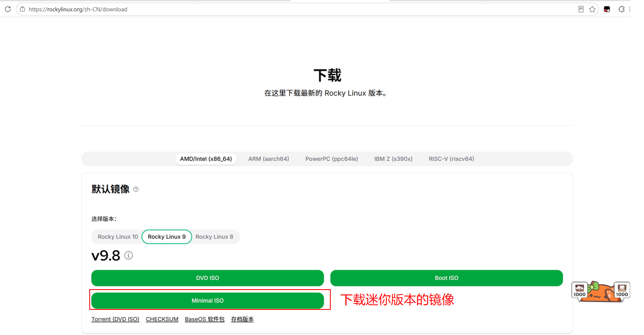644x335 pixels.
Task: Click the subtitle 在这里下载最新的 Rocky Linux 版本
Action: tap(325, 93)
